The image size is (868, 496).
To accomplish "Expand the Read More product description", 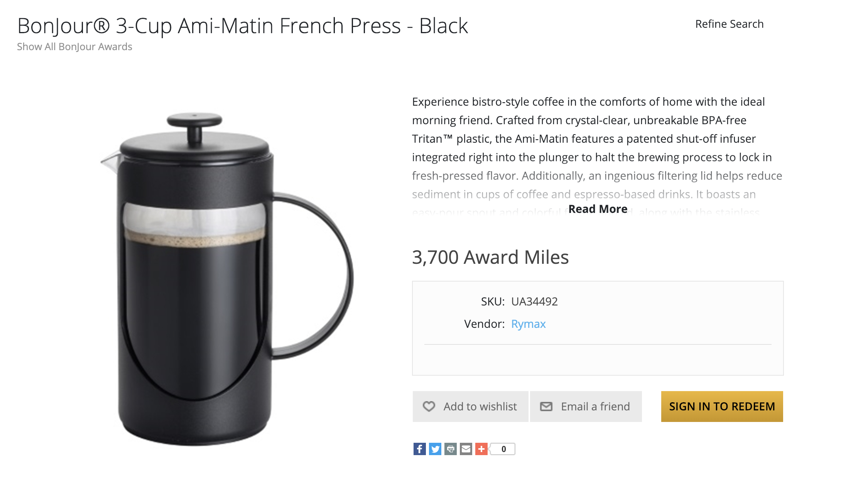I will click(x=598, y=209).
